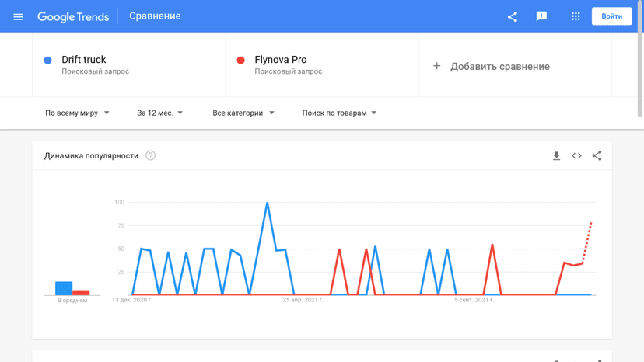Select the Drift truck search term
The width and height of the screenshot is (644, 362).
click(x=84, y=60)
